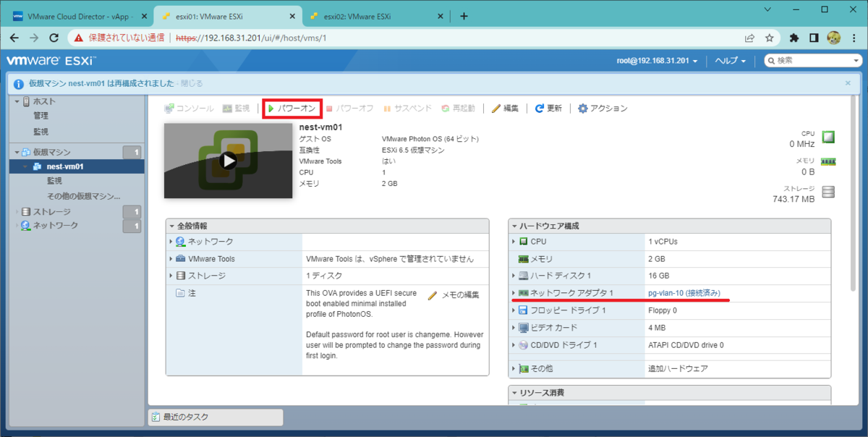Play the nest-vm01 console thumbnail
Viewport: 868px width, 437px height.
click(229, 161)
